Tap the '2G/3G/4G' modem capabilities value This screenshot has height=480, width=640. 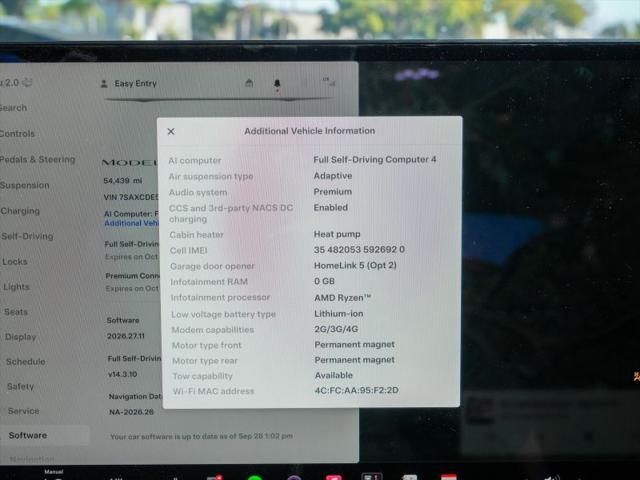tap(336, 329)
